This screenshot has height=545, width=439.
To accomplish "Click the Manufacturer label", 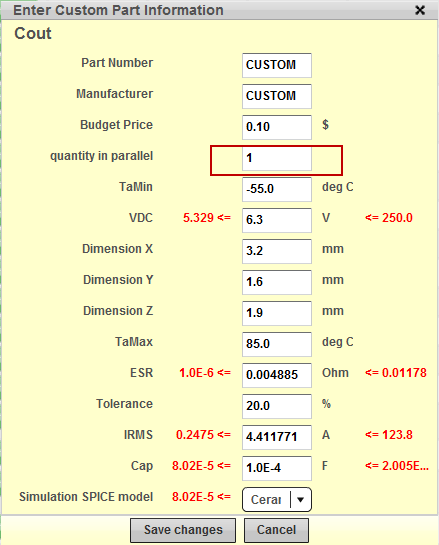I will pyautogui.click(x=115, y=94).
